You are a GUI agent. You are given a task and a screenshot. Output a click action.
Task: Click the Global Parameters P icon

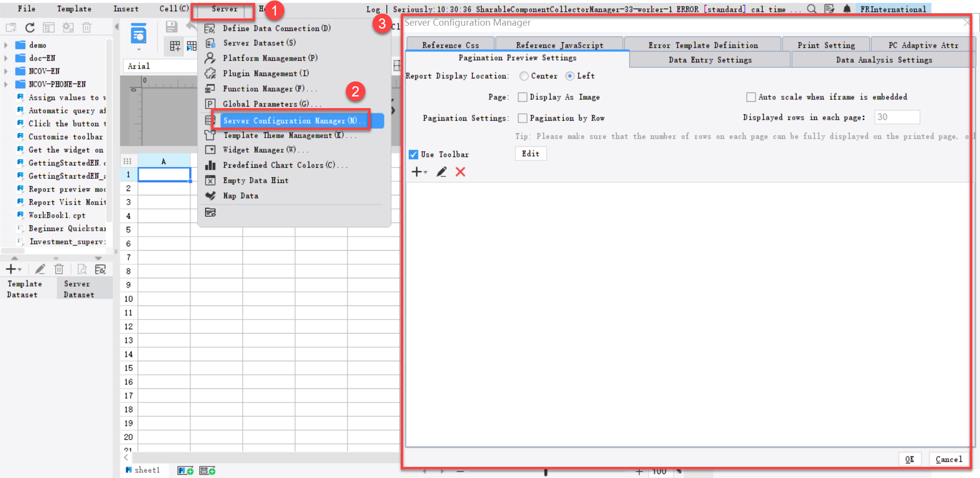tap(210, 104)
